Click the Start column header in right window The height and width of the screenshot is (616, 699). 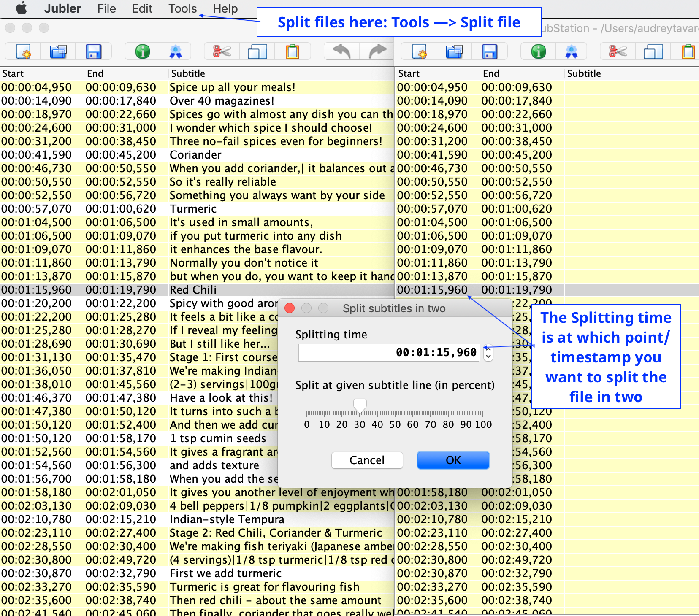pyautogui.click(x=438, y=73)
